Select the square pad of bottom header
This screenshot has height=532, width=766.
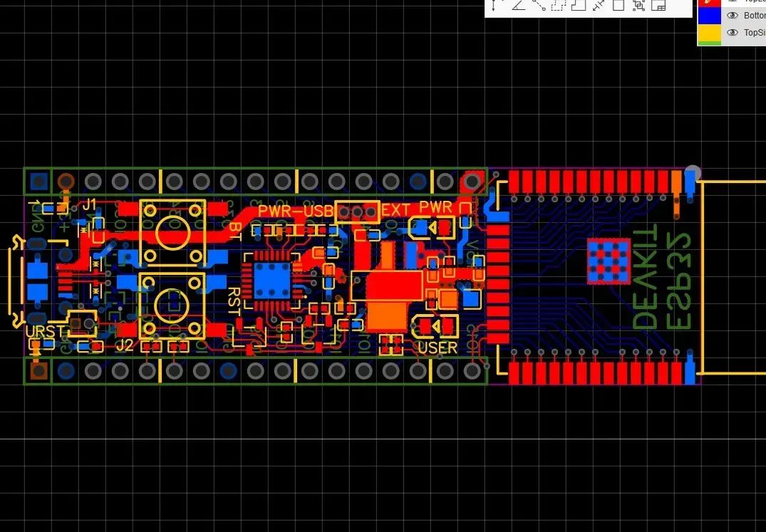click(38, 371)
